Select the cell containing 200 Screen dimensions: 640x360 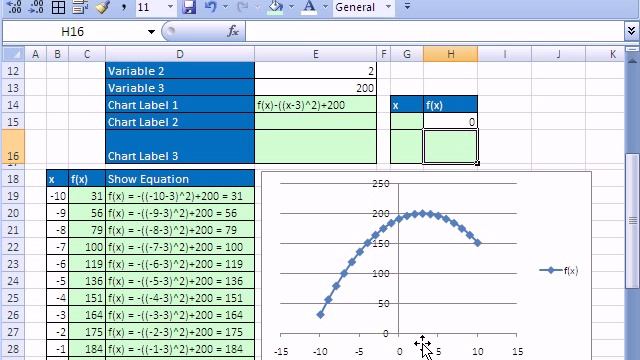click(316, 88)
